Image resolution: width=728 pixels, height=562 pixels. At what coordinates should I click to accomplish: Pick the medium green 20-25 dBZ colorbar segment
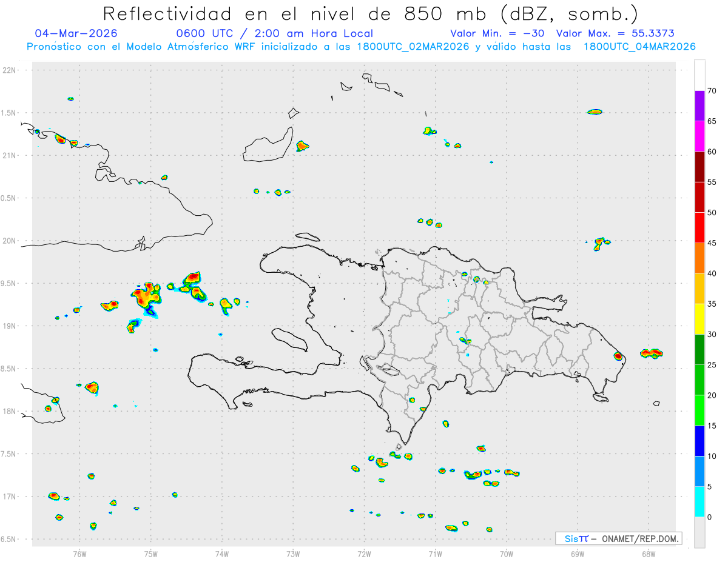click(699, 380)
